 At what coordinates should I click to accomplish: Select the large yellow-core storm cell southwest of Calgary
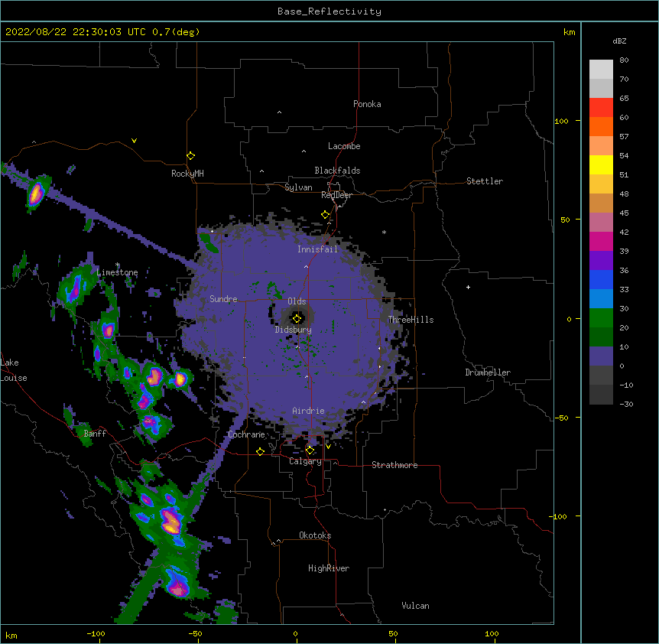click(171, 522)
